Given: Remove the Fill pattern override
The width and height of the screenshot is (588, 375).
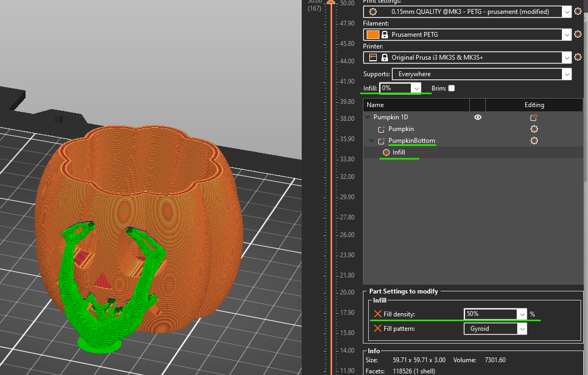Looking at the screenshot, I should point(378,329).
